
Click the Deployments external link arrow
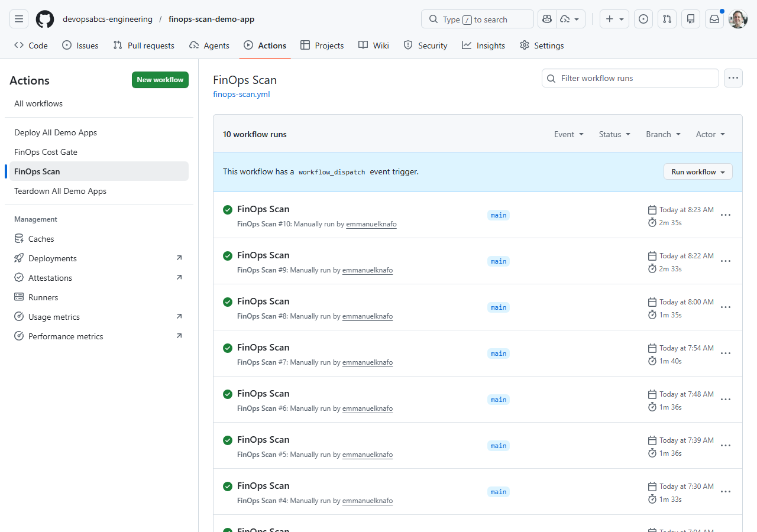pyautogui.click(x=179, y=258)
